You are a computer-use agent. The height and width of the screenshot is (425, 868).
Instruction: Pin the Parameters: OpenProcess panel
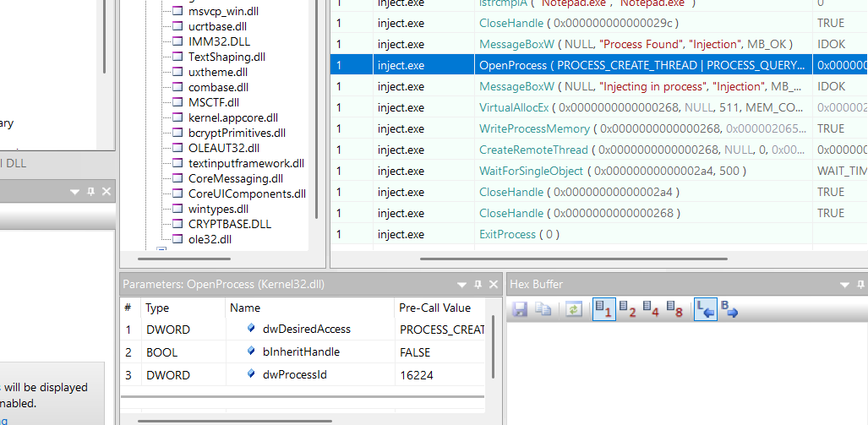click(x=478, y=284)
